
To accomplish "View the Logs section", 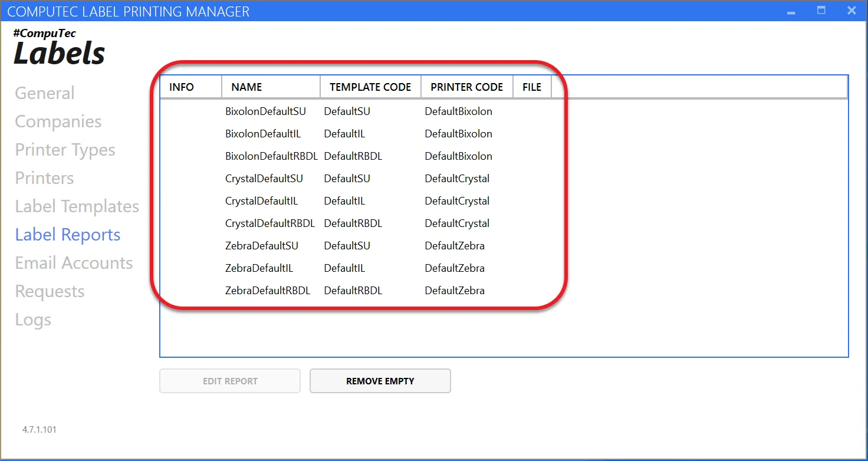I will (x=33, y=320).
